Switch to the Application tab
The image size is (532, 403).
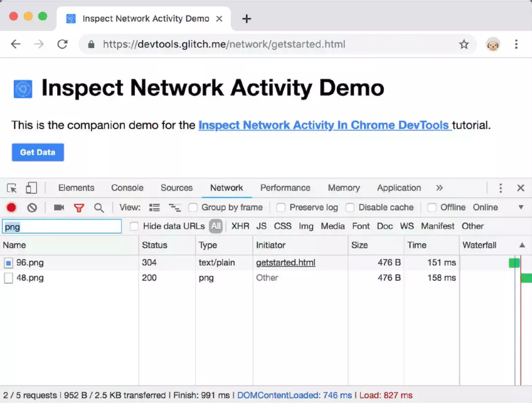coord(399,188)
